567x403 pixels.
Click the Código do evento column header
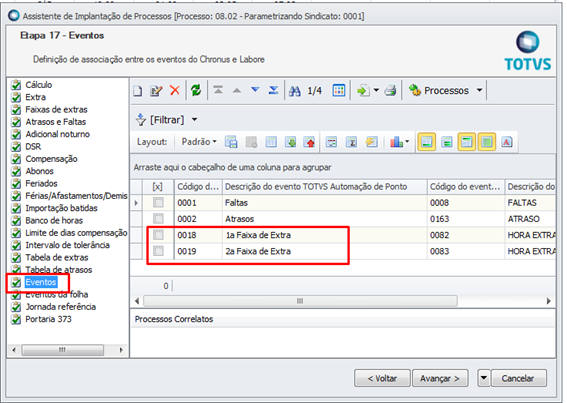coord(465,187)
